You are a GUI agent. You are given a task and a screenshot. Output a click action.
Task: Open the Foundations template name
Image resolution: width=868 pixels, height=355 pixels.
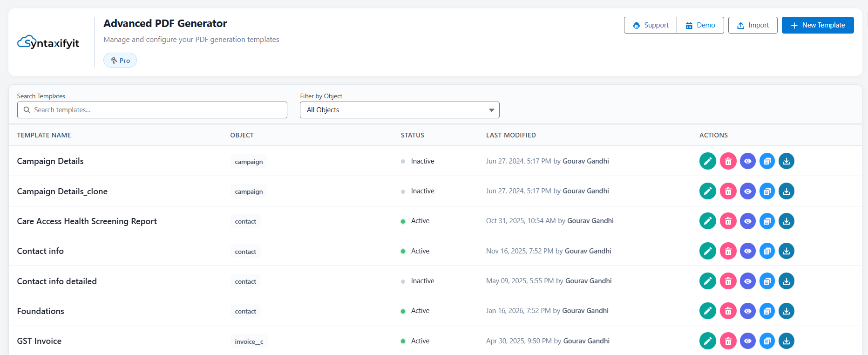click(41, 311)
